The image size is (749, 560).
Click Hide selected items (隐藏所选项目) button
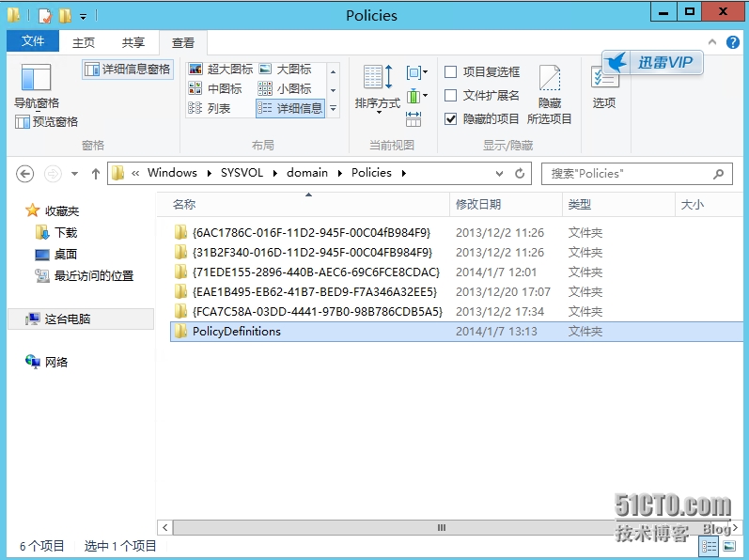550,95
